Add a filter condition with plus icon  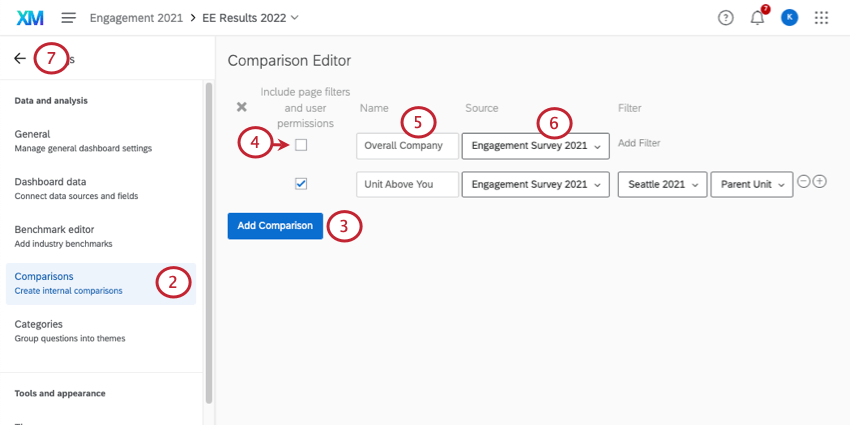click(x=820, y=182)
